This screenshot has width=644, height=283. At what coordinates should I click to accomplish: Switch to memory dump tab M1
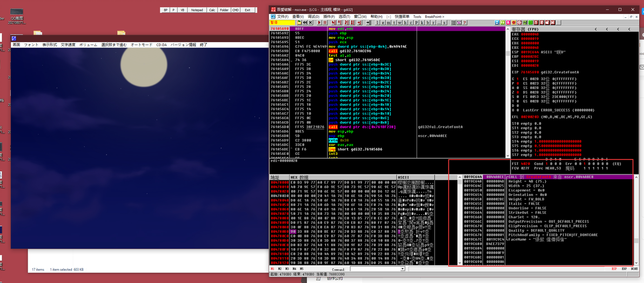click(x=273, y=268)
